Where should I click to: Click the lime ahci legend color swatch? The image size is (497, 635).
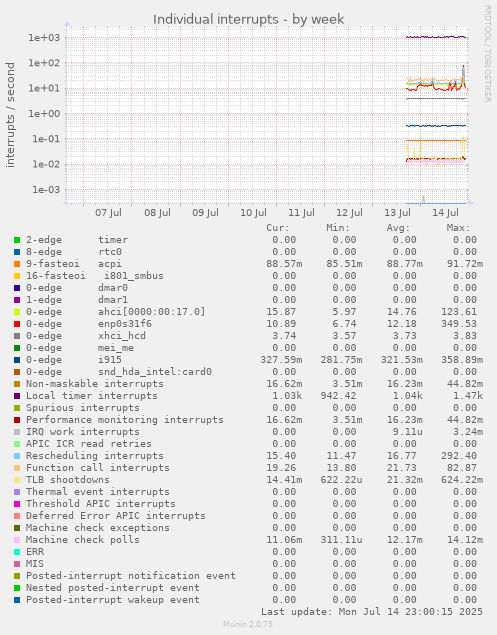click(x=17, y=312)
